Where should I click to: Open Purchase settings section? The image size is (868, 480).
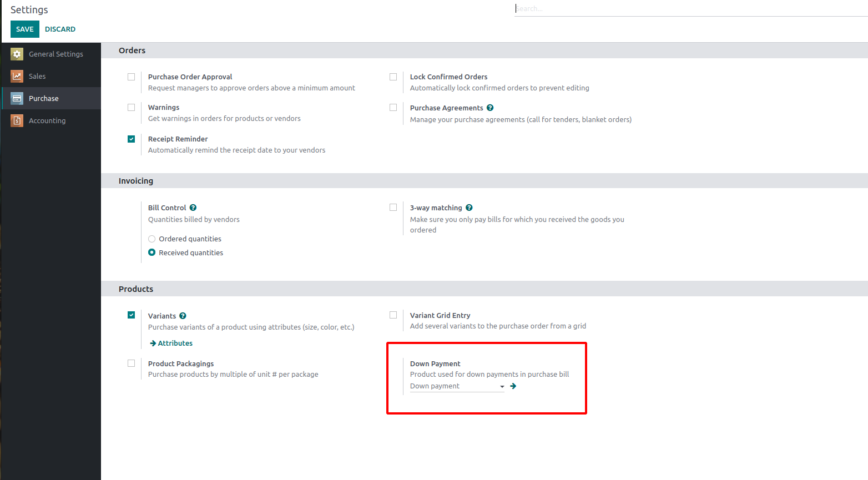coord(51,98)
